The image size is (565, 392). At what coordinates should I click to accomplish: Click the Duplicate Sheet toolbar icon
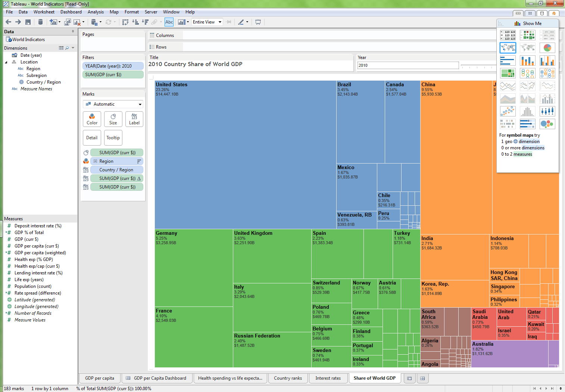68,22
